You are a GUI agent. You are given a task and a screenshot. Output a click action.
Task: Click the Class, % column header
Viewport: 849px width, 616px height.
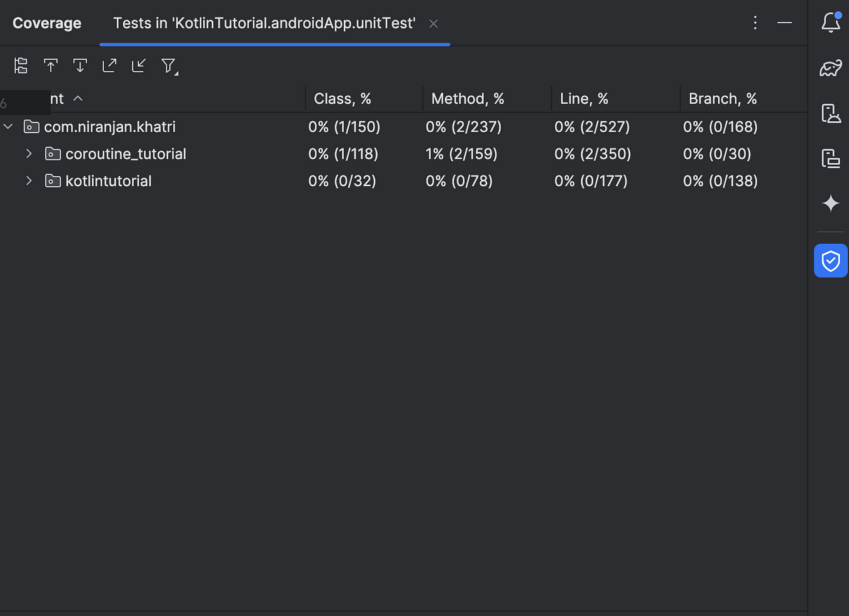[x=343, y=98]
